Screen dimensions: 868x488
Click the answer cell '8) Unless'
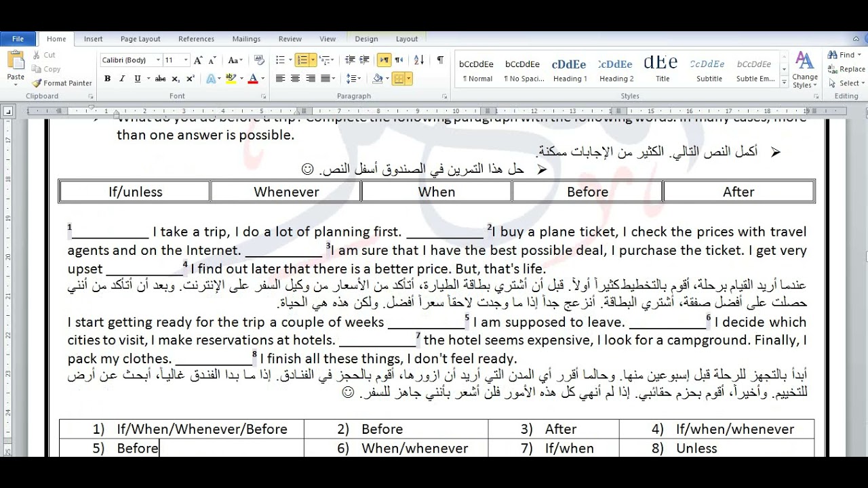[716, 448]
